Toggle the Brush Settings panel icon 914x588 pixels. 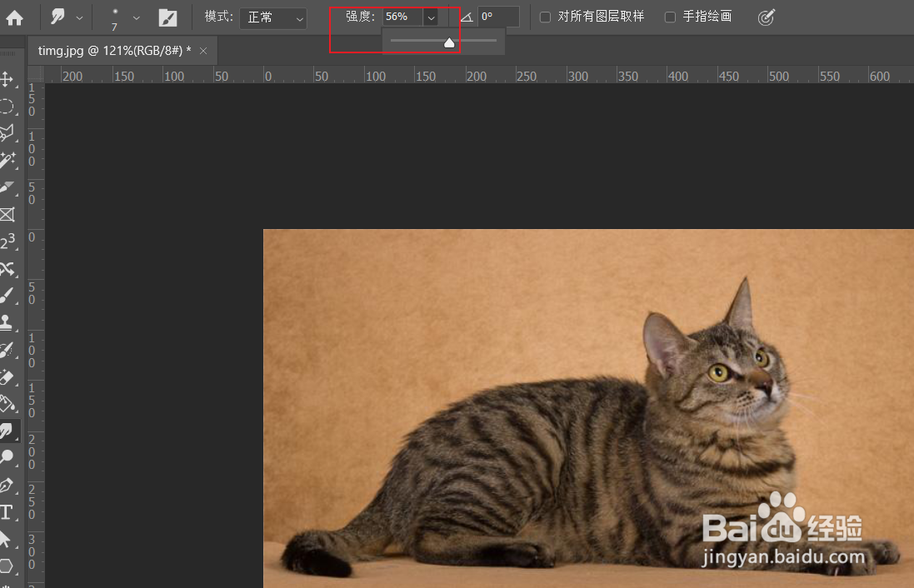(167, 16)
